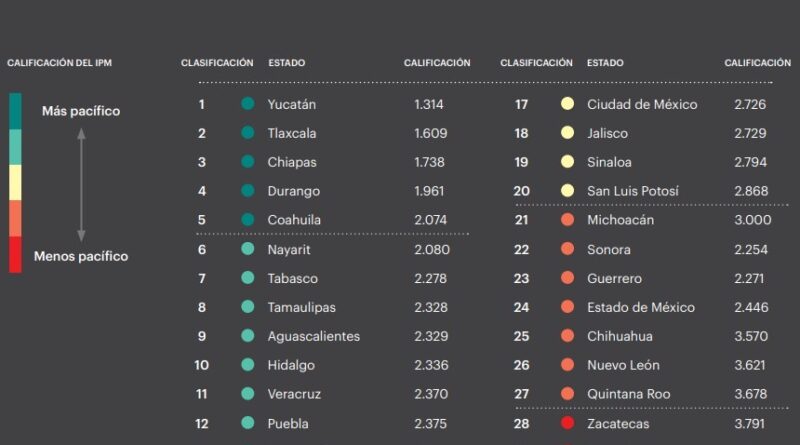This screenshot has width=800, height=445.
Task: Click the orange dot beside Quintana Roo
Action: click(567, 394)
